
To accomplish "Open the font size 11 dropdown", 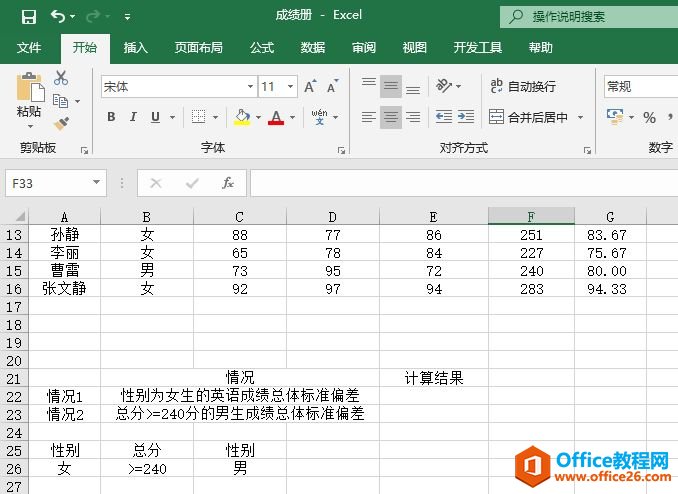I will click(x=290, y=87).
